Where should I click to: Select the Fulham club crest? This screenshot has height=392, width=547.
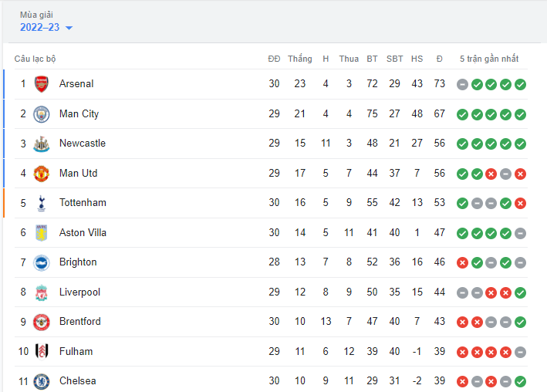click(41, 352)
